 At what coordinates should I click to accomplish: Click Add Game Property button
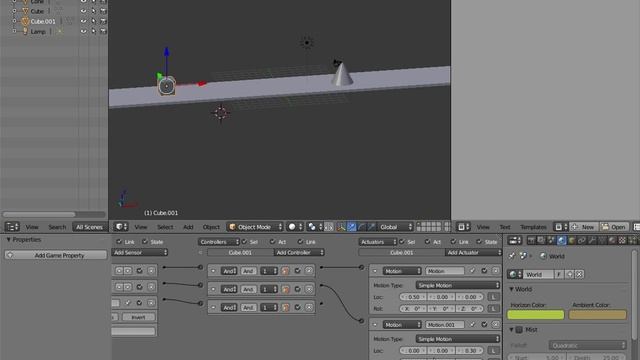pos(56,255)
